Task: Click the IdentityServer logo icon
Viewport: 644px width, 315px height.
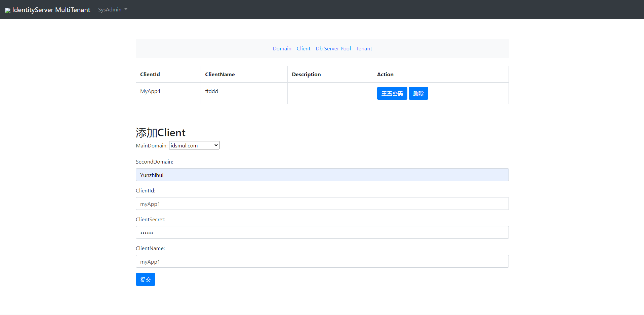Action: click(8, 10)
